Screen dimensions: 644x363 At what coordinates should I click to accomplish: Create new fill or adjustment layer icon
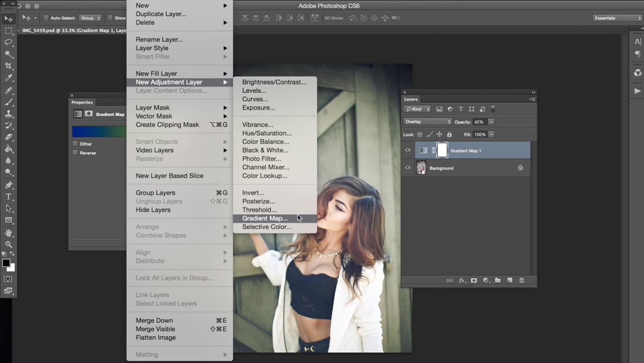(486, 280)
